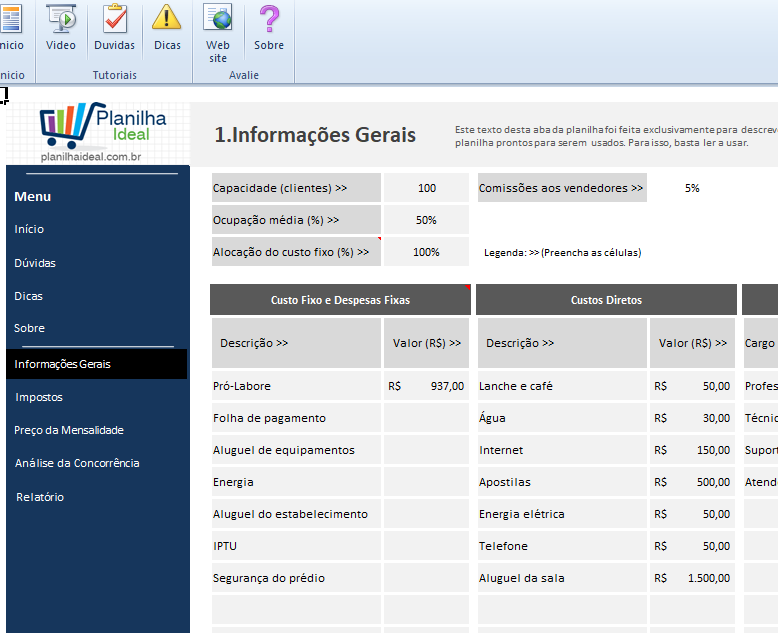Select the Aluguel do estabelecimento cell
This screenshot has height=633, width=778.
(x=296, y=514)
